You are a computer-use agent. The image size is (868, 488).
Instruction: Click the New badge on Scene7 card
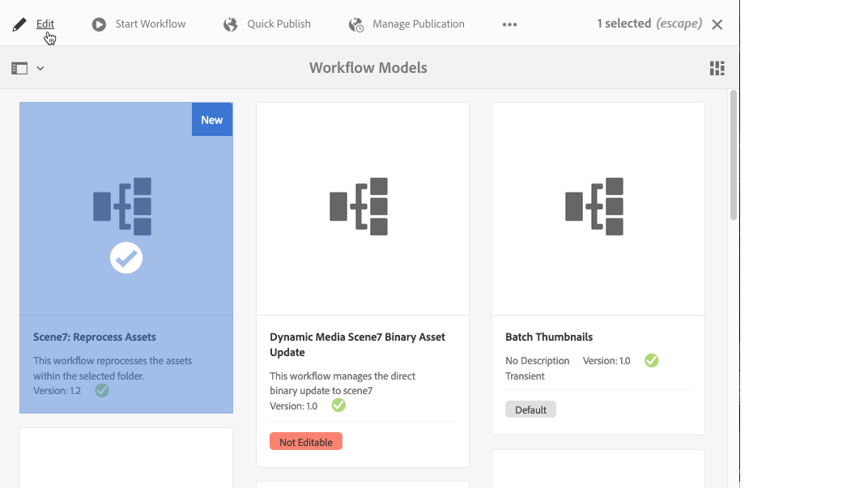tap(212, 120)
